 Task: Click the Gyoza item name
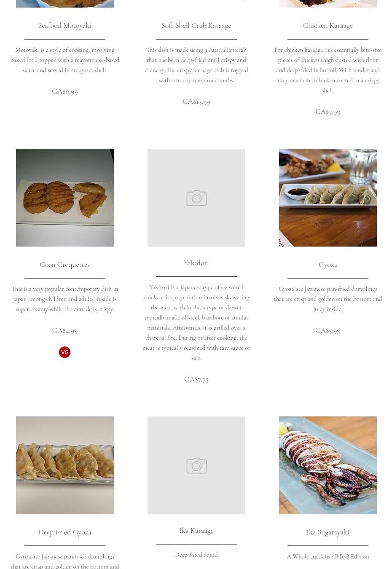pyautogui.click(x=328, y=265)
